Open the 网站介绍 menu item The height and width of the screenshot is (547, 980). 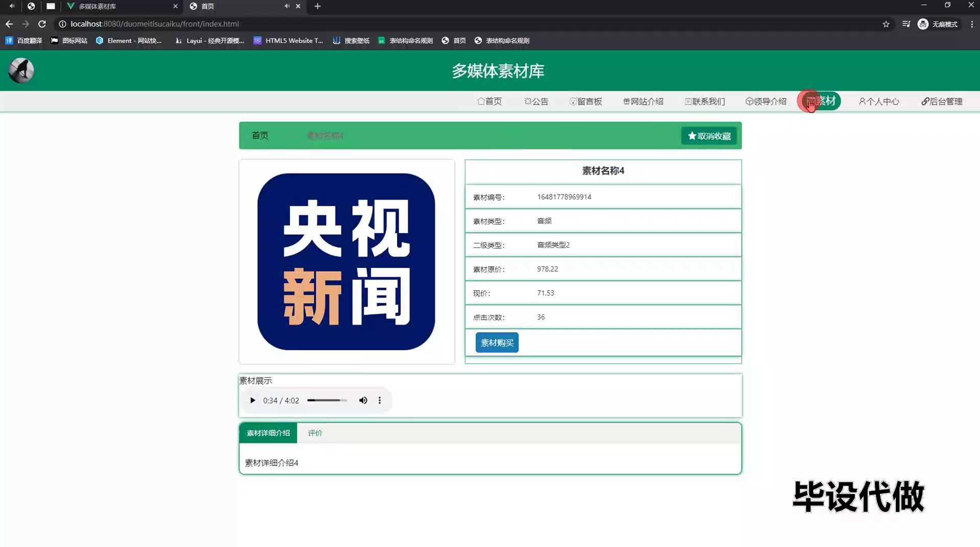point(643,101)
